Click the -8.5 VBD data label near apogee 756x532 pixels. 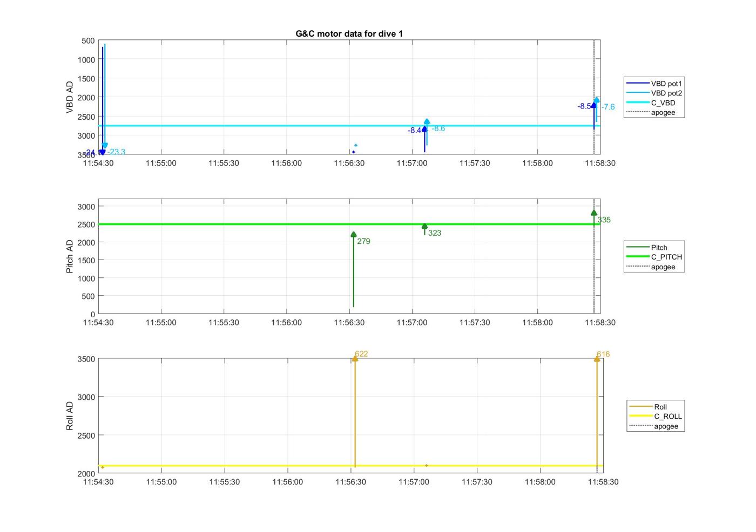point(584,106)
